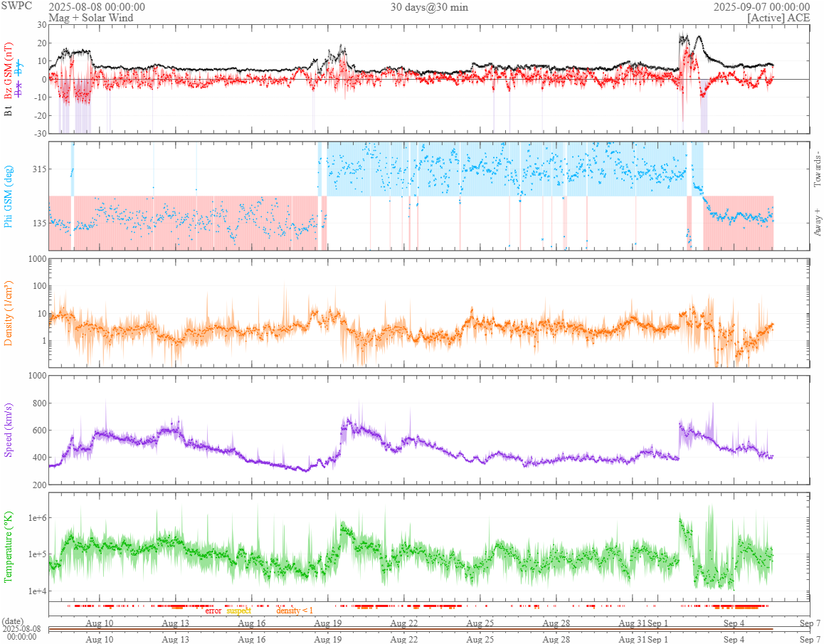Toggle the Bt series legend label
Screen dimensions: 824x644
coord(8,111)
